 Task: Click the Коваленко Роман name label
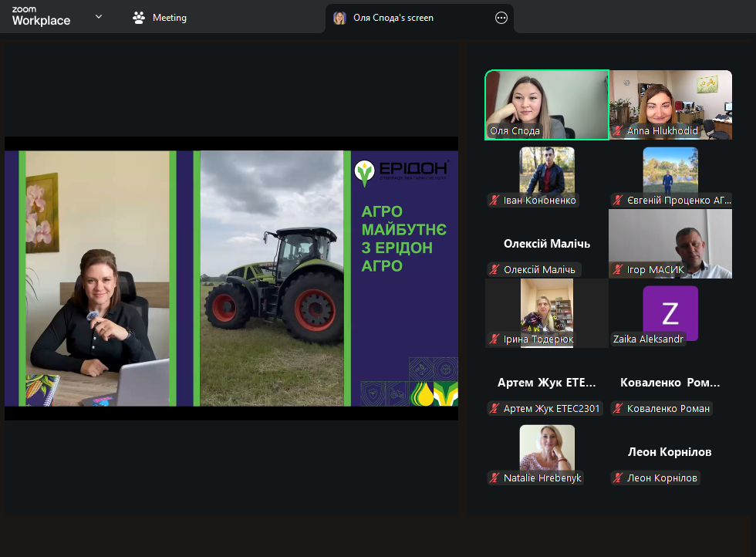[x=668, y=409]
